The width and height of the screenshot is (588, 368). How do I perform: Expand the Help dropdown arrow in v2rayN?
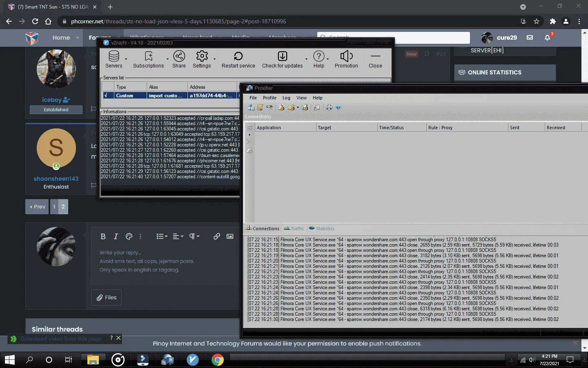click(327, 59)
